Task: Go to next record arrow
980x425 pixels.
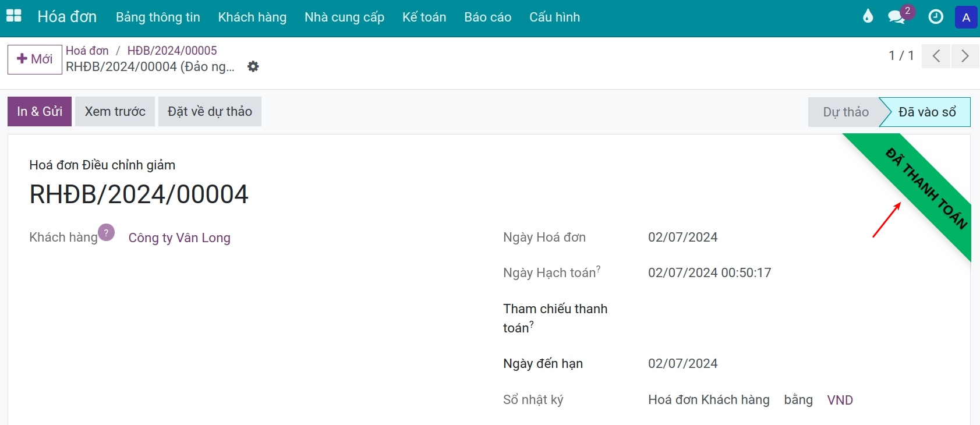Action: pos(965,56)
